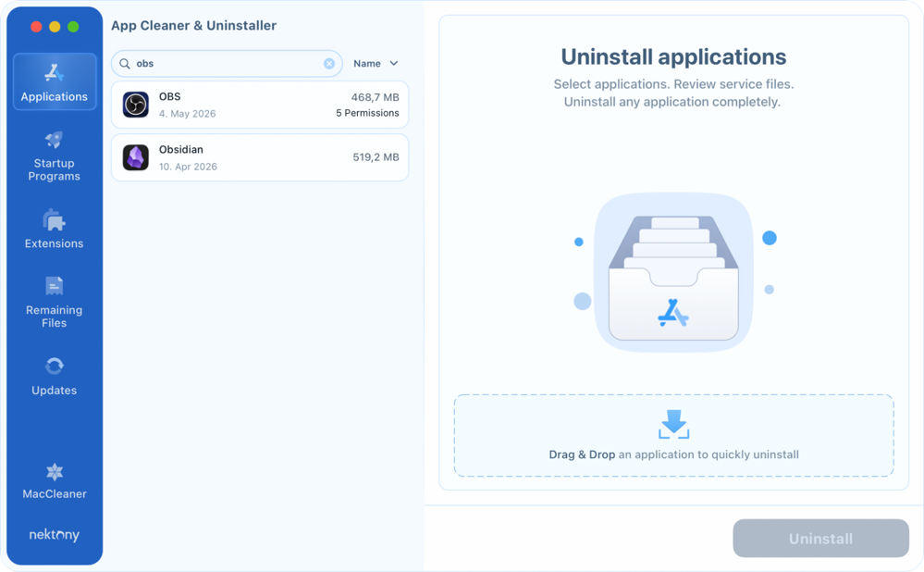Click the grayed Uninstall button

point(821,539)
